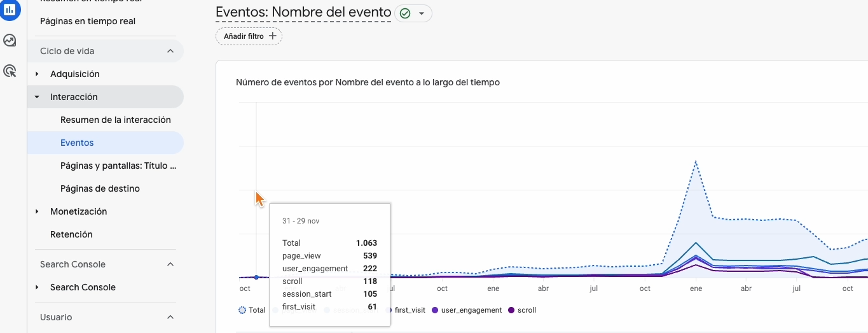Click the hovered data point on the chart
The height and width of the screenshot is (333, 868).
(256, 277)
